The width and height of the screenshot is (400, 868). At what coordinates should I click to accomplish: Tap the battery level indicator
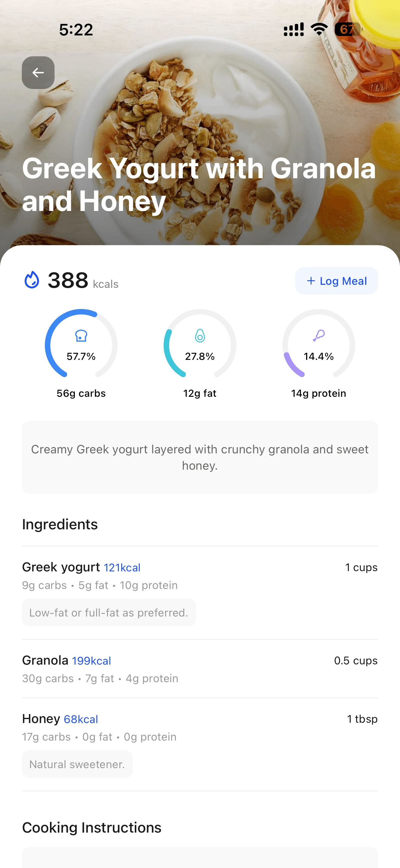tap(348, 30)
